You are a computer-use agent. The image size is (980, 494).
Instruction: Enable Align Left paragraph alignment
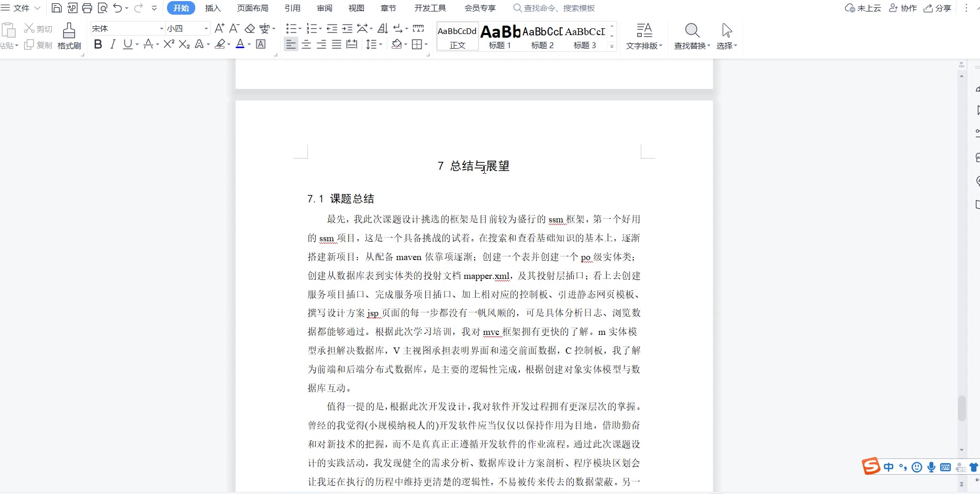(291, 44)
